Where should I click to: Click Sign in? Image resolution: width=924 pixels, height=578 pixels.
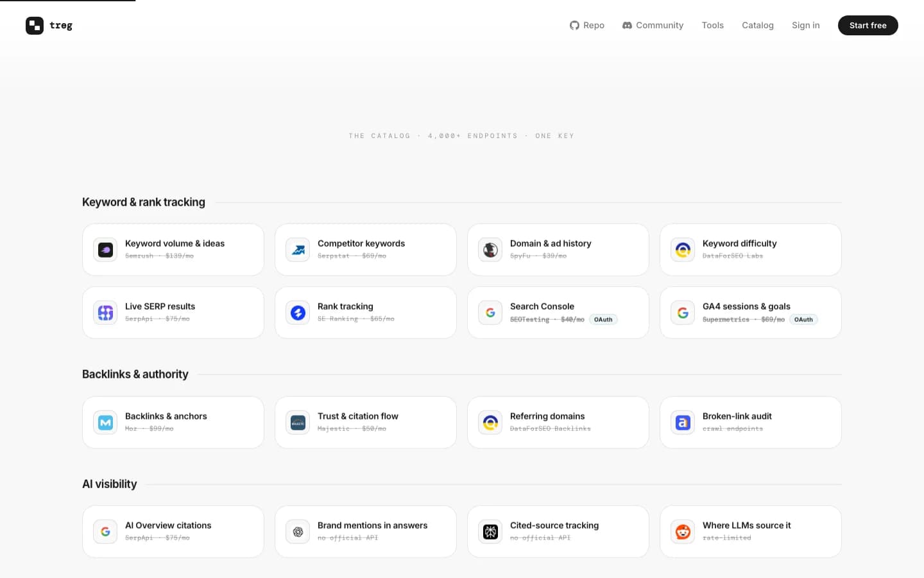(x=805, y=26)
